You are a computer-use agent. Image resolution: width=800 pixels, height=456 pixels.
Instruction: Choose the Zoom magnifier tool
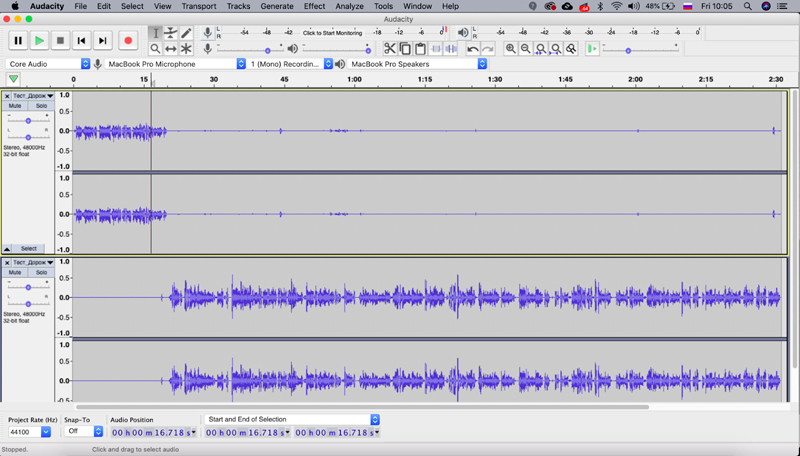(x=156, y=49)
